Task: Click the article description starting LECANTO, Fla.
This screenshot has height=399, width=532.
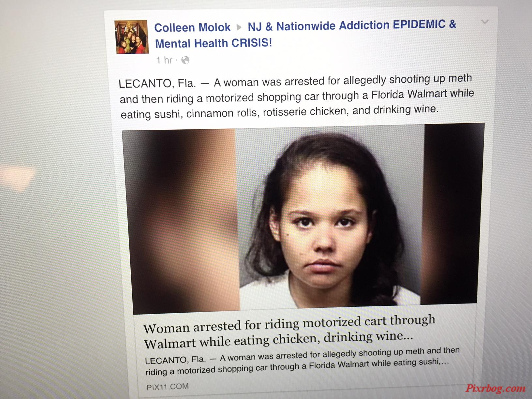Action: [302, 361]
